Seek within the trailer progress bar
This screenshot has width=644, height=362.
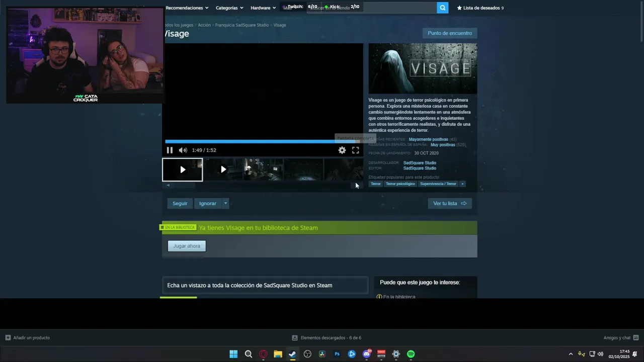pos(264,141)
